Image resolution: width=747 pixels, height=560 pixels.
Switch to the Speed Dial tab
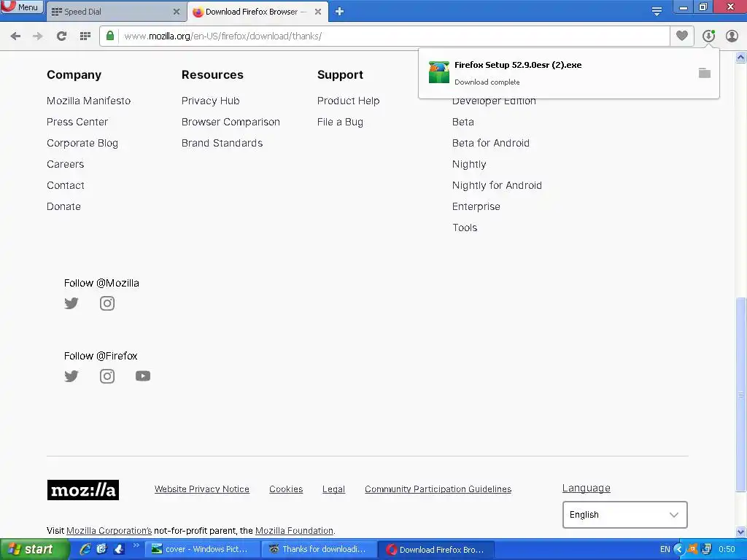coord(115,12)
